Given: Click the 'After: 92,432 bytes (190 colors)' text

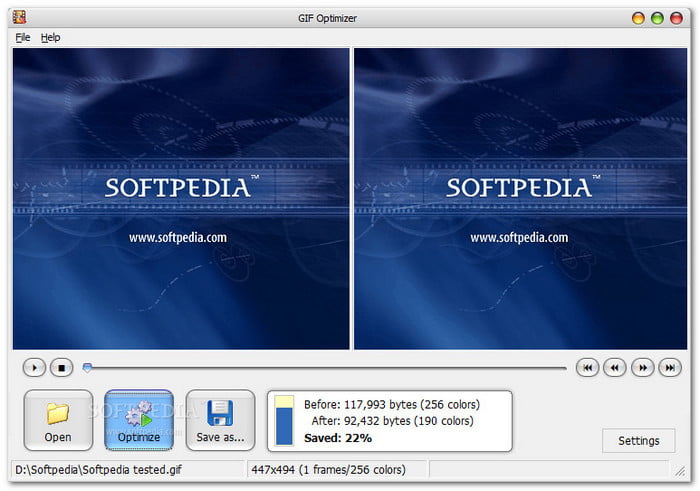Looking at the screenshot, I should click(x=392, y=421).
